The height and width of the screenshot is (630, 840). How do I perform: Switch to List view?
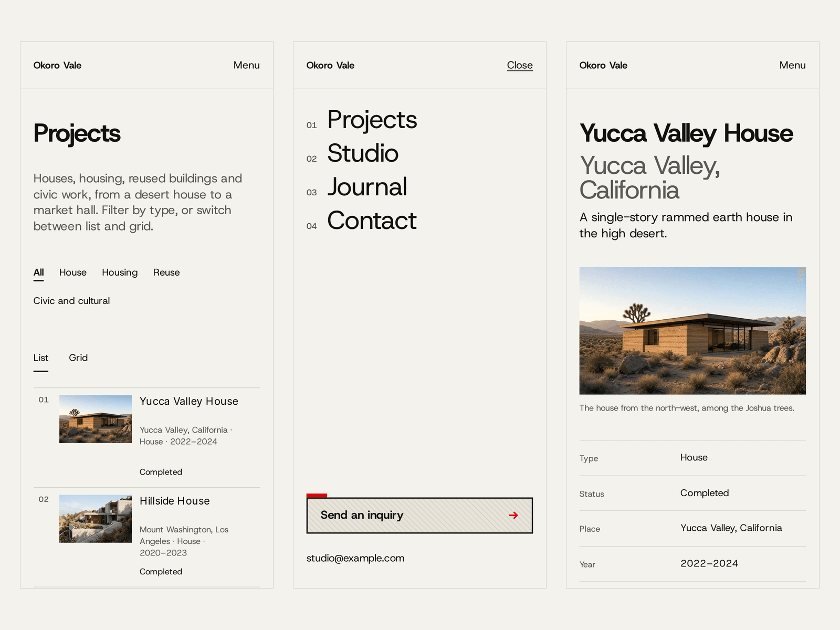tap(41, 358)
